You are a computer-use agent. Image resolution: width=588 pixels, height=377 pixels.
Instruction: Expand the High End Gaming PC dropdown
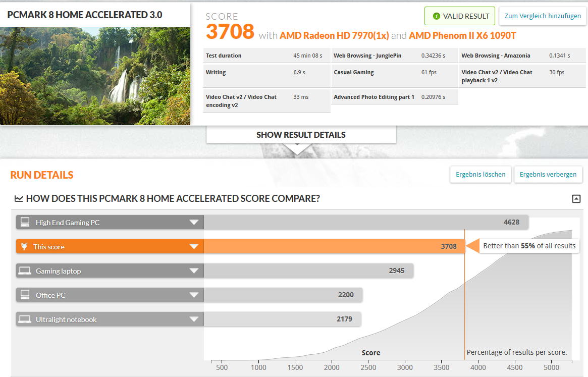(194, 222)
